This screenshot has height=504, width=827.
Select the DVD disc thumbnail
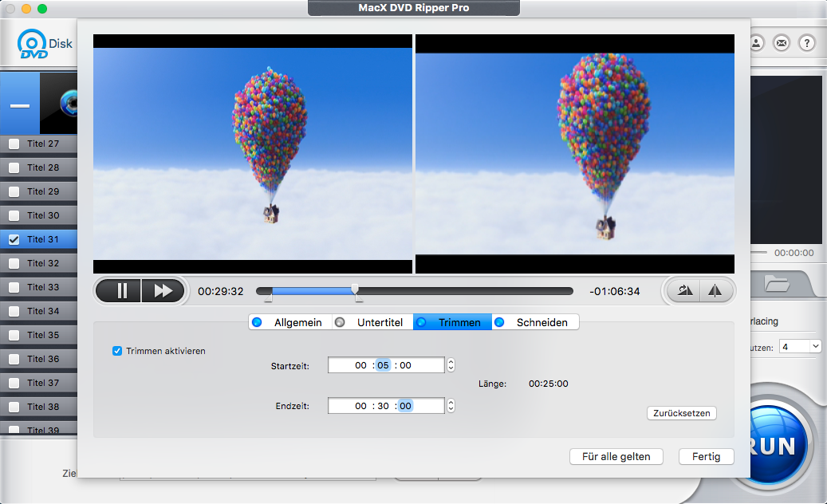pos(59,103)
